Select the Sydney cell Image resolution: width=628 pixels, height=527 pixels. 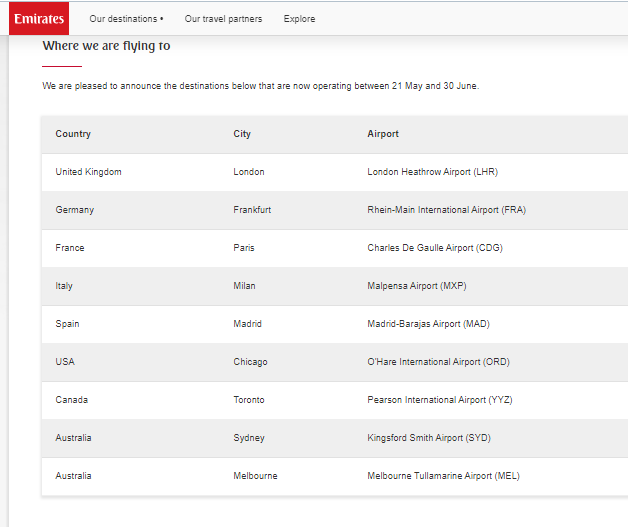pos(249,438)
